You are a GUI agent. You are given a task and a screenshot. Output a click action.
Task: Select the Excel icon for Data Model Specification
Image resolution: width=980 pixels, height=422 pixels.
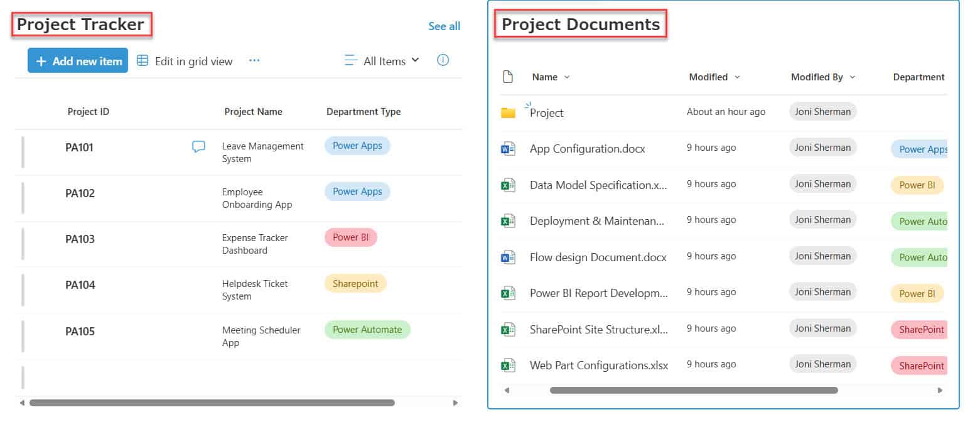507,184
